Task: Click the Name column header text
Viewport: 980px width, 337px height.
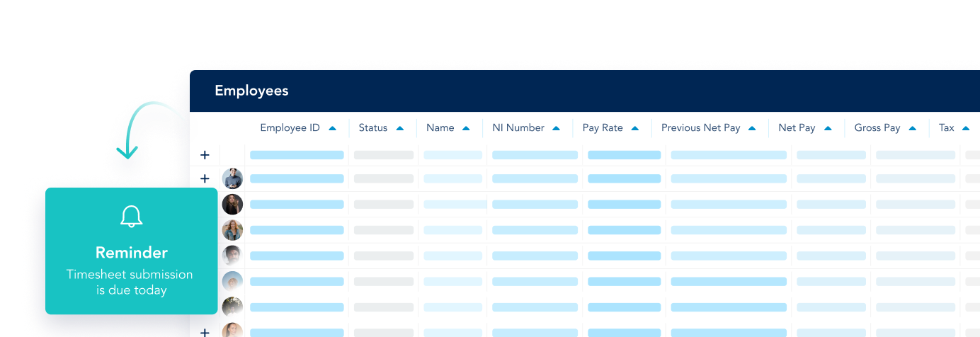Action: tap(440, 128)
